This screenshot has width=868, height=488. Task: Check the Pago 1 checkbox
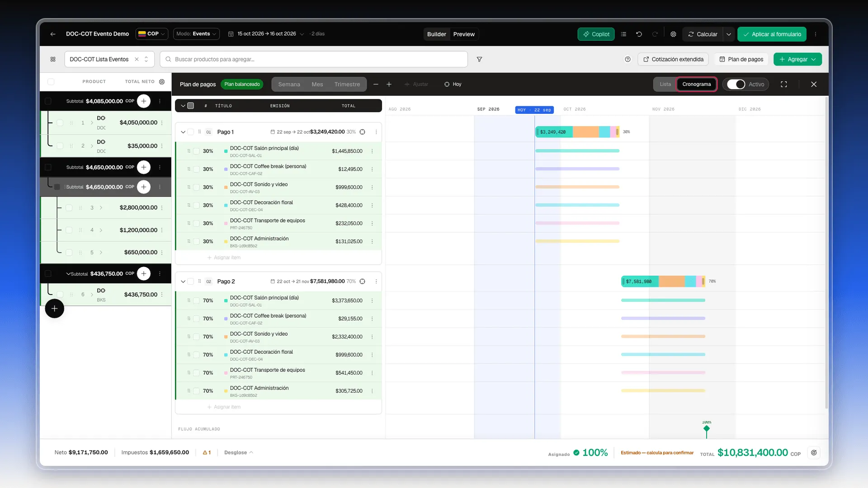coord(191,132)
